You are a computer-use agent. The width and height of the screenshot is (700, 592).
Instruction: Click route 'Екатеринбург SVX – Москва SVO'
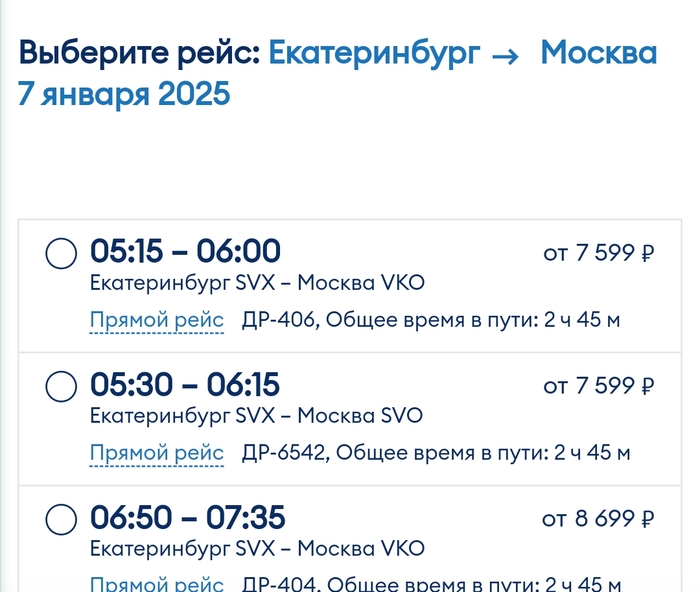[x=256, y=416]
